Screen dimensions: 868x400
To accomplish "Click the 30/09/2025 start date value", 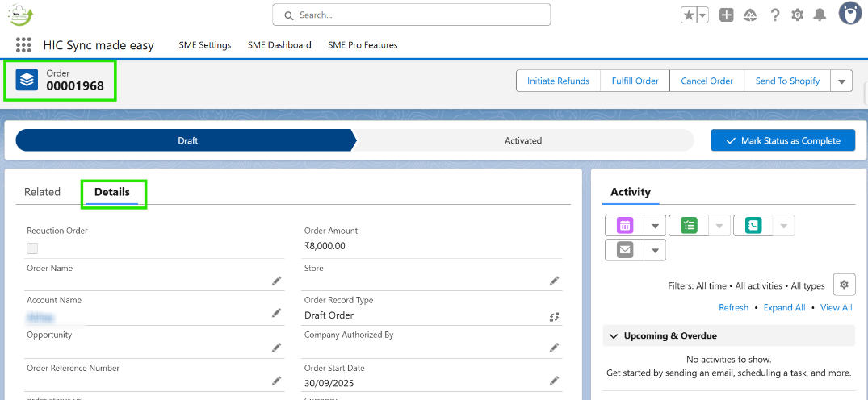I will click(x=329, y=383).
